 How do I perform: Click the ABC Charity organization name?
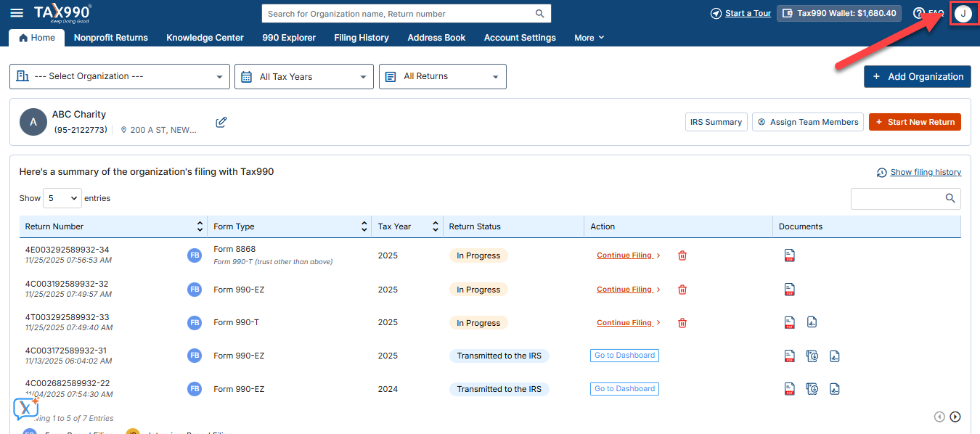79,114
